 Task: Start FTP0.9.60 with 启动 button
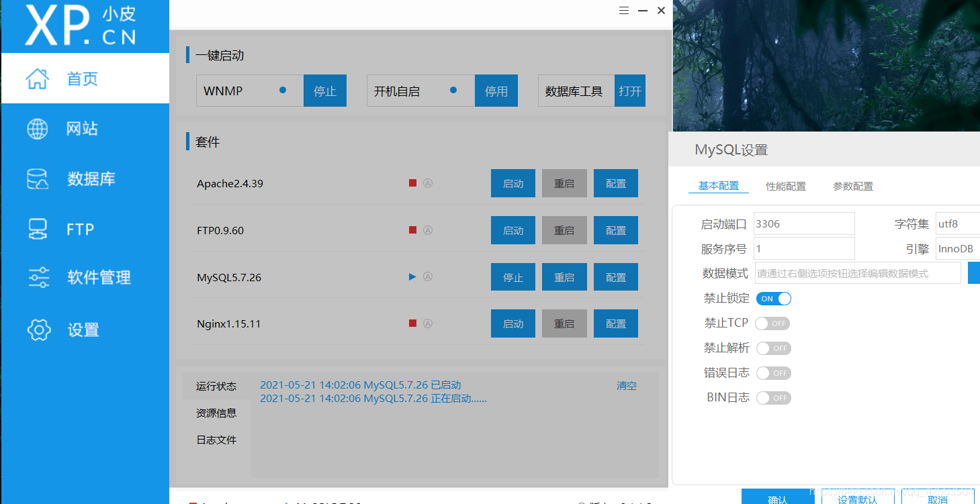click(513, 230)
